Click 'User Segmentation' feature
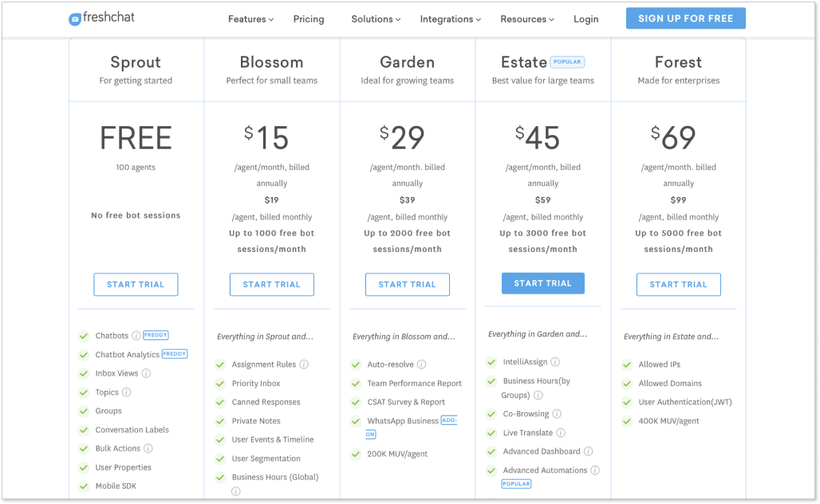This screenshot has height=504, width=820. [x=266, y=459]
